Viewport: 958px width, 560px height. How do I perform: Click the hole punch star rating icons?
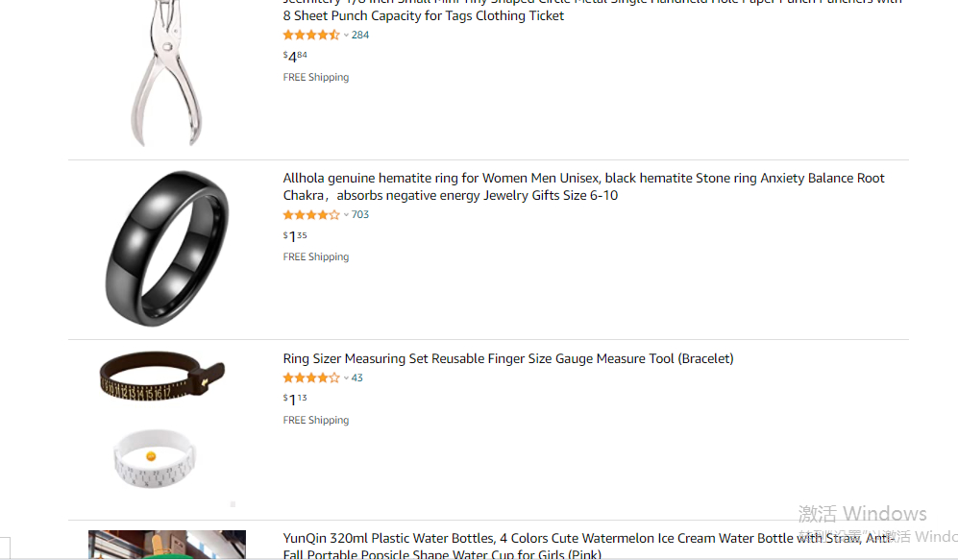click(311, 35)
